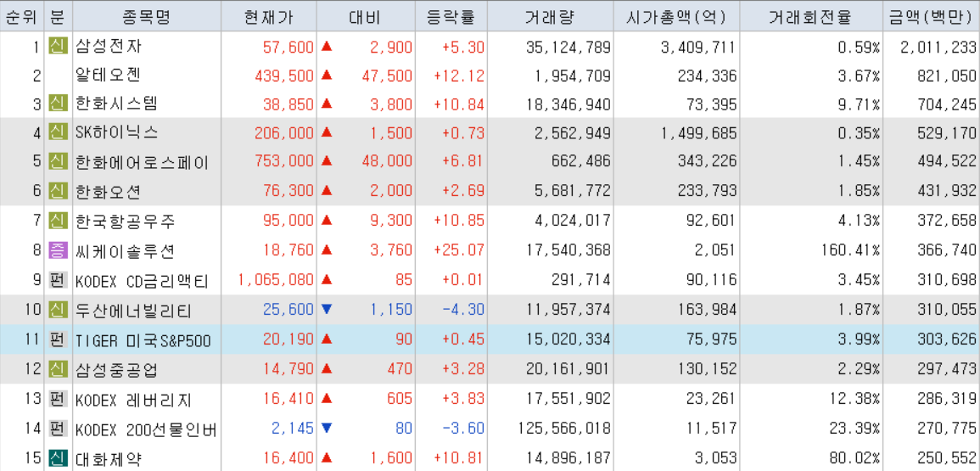980x471 pixels.
Task: Click the 분 column header
Action: (x=58, y=17)
